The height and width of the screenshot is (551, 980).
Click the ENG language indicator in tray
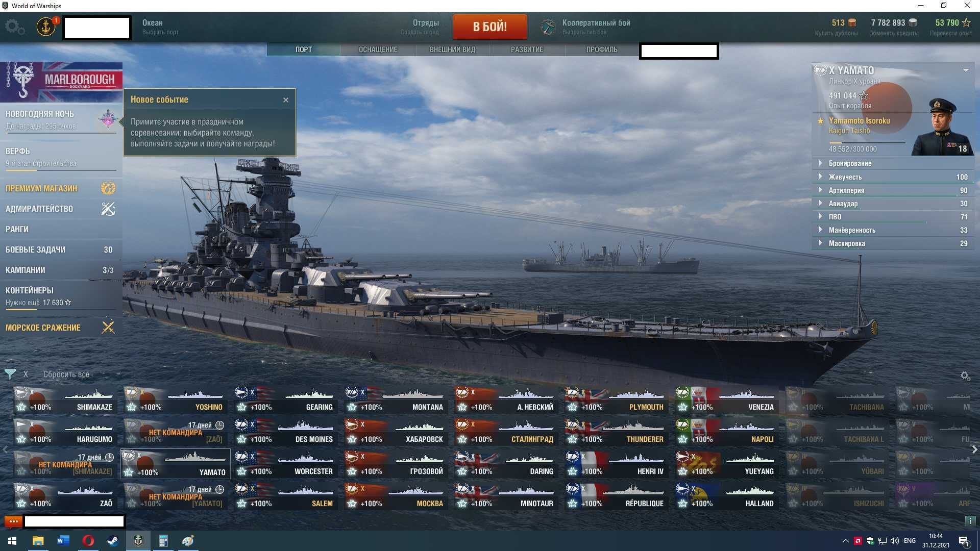click(x=910, y=541)
